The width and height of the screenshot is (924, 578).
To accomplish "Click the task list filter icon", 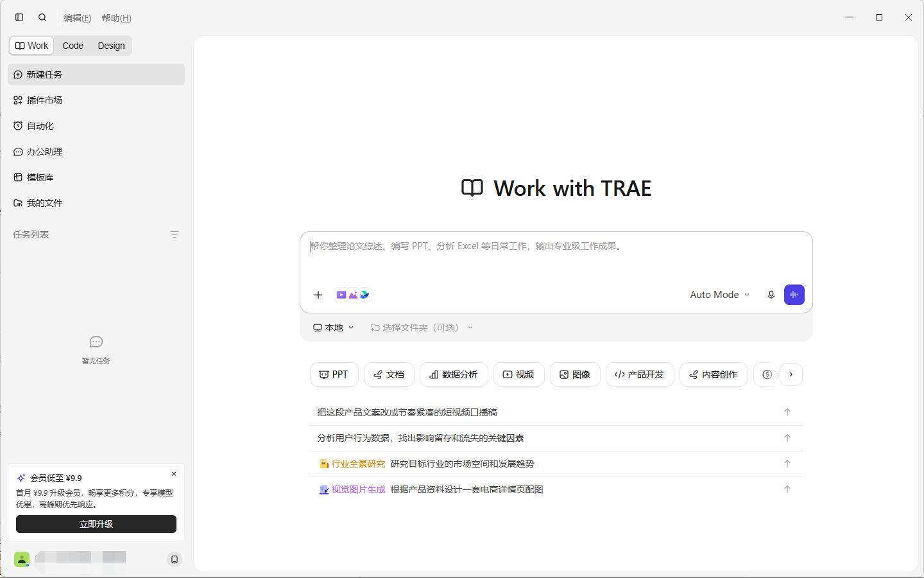I will click(175, 234).
